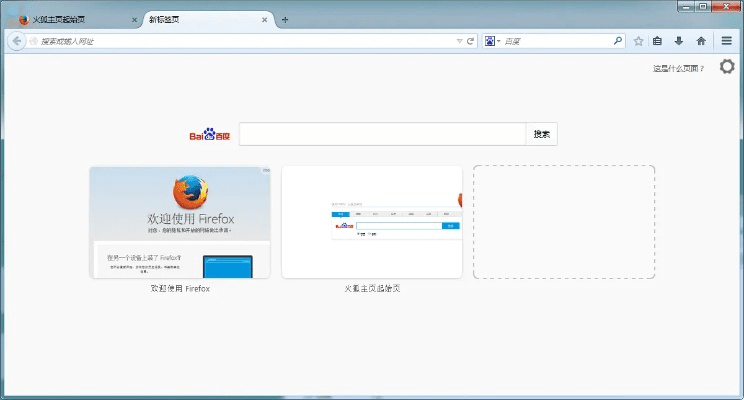The image size is (744, 400).
Task: Open the 火狐主页起始页 thumbnail tile
Action: [372, 222]
